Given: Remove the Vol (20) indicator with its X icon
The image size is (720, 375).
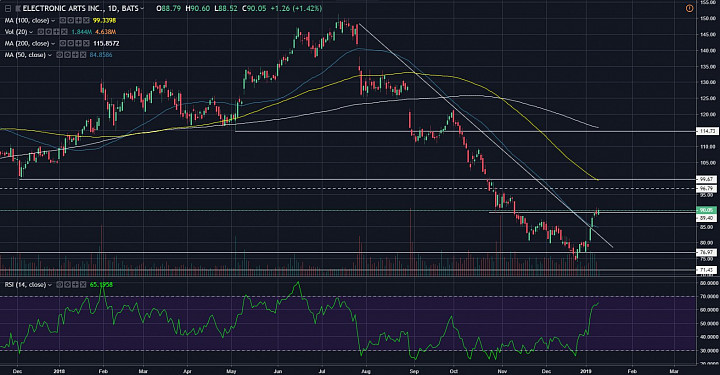Looking at the screenshot, I should (64, 32).
